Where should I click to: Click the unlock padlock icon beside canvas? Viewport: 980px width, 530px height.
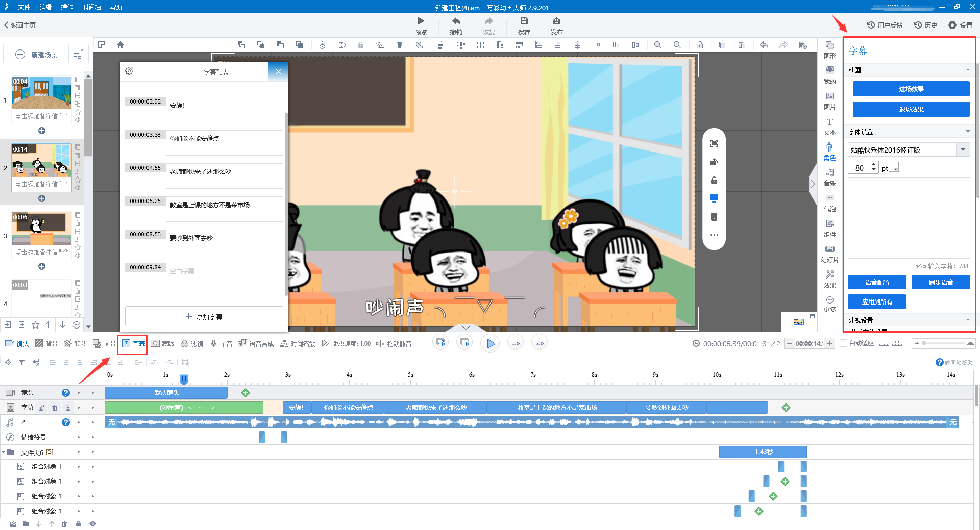(x=714, y=180)
